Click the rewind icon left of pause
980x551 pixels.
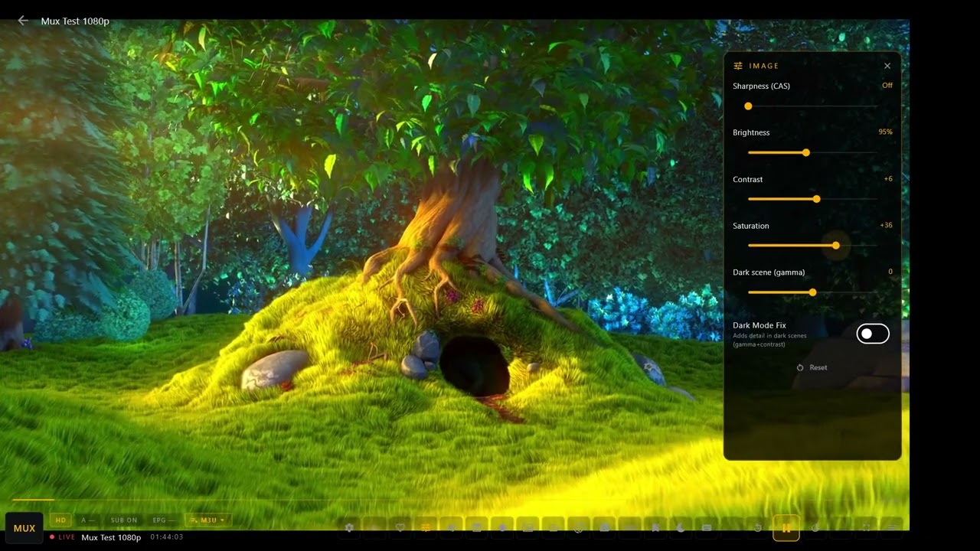tap(758, 527)
